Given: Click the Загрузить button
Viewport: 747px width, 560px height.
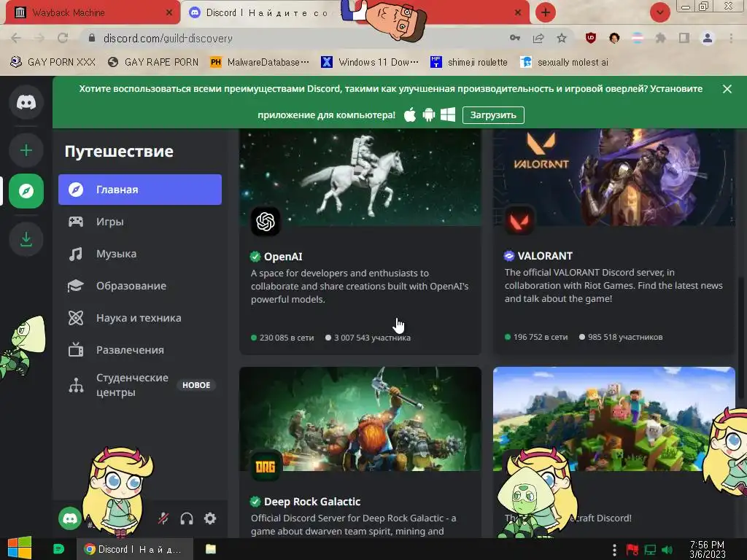Looking at the screenshot, I should [493, 114].
